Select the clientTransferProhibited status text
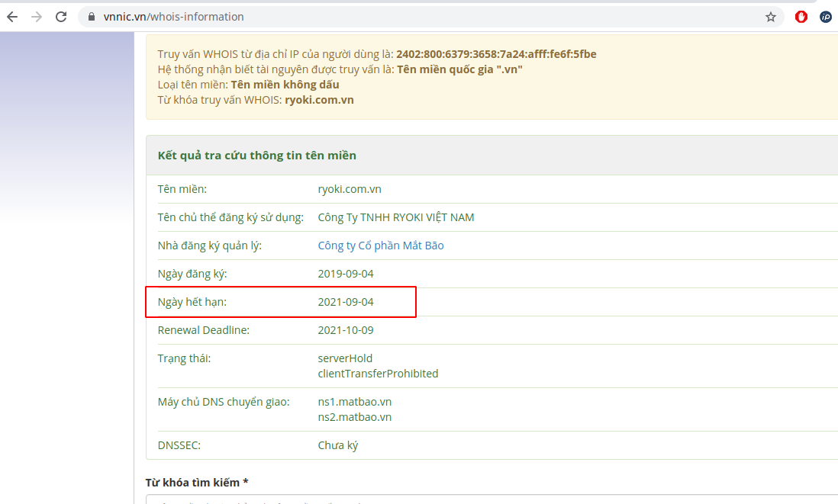This screenshot has height=504, width=838. [378, 374]
